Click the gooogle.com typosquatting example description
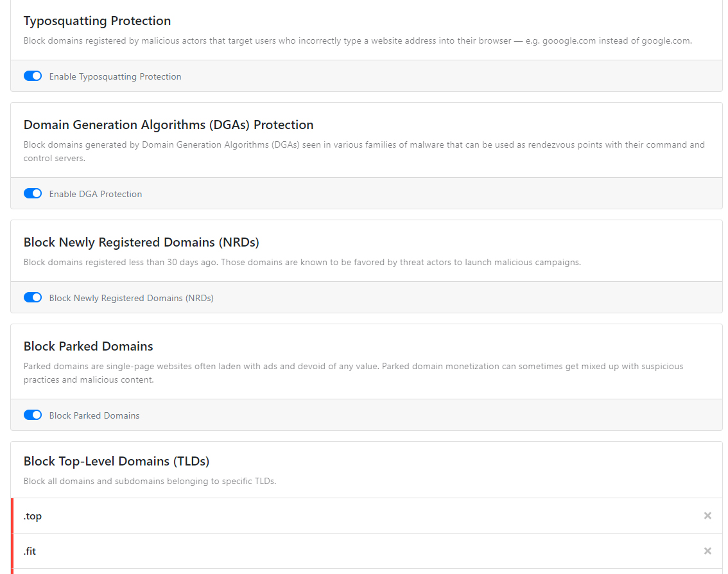The image size is (728, 574). (x=358, y=40)
